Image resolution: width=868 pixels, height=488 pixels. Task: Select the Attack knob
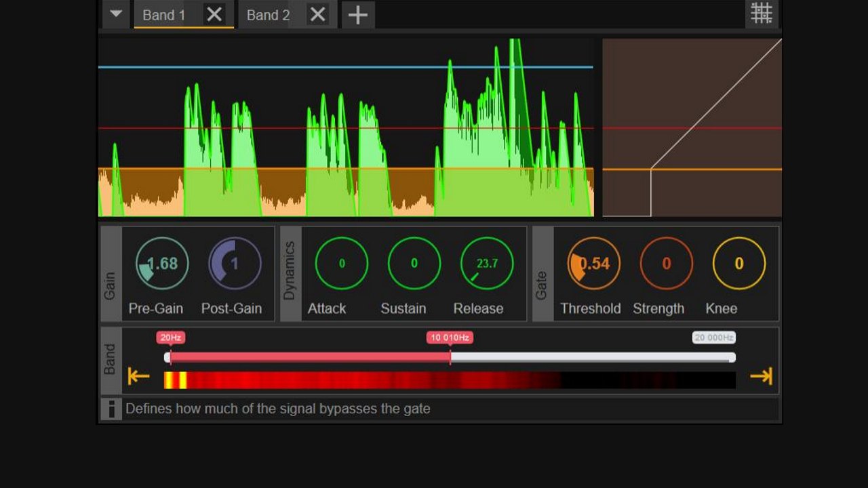[x=342, y=264]
